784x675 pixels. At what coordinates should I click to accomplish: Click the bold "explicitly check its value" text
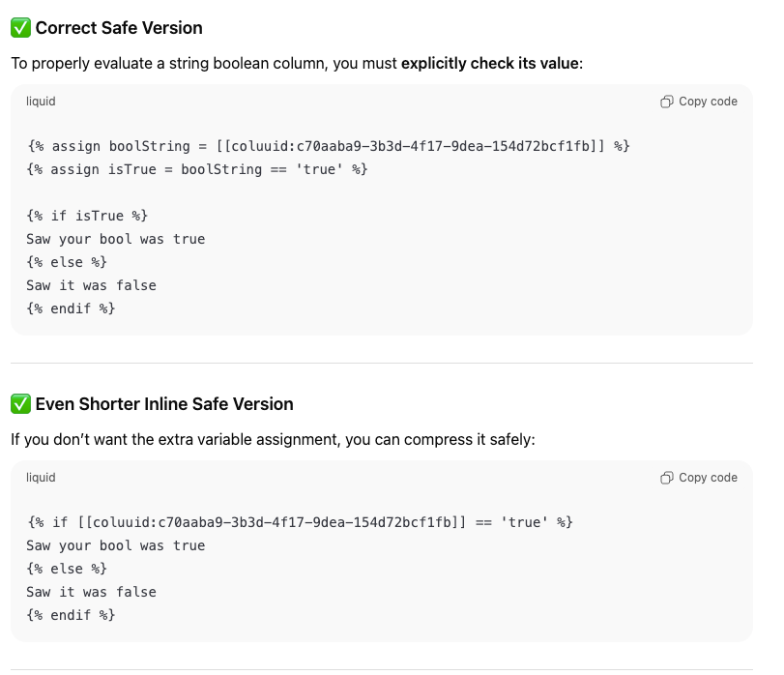pos(490,64)
